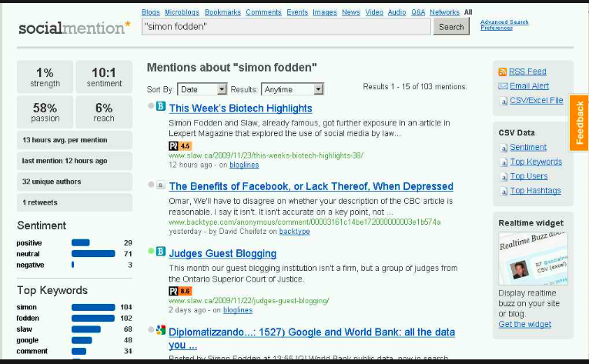Click the Top Keywords CSV file icon
The image size is (589, 364).
pos(504,162)
